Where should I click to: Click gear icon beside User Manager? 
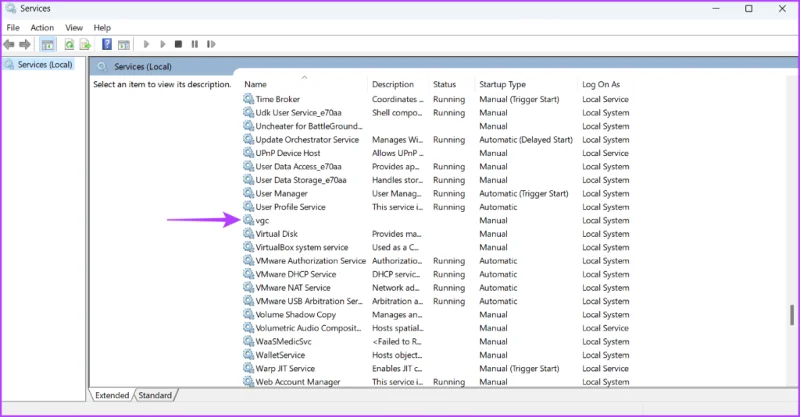(248, 193)
